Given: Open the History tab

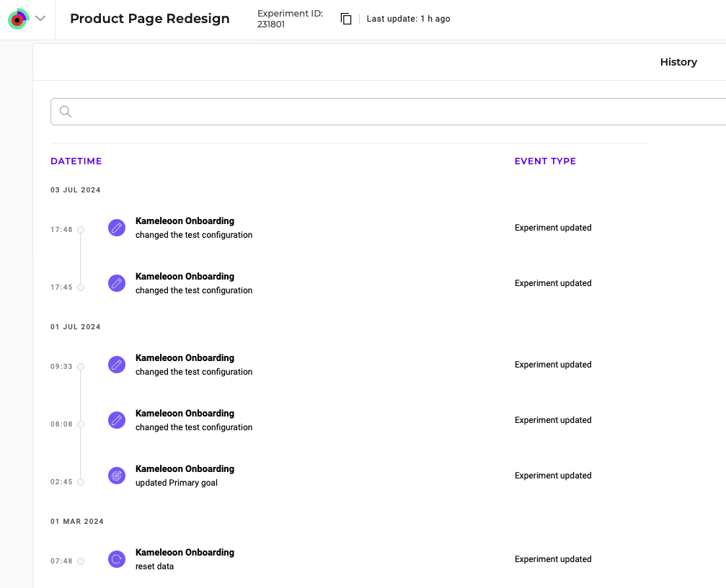Looking at the screenshot, I should click(678, 62).
